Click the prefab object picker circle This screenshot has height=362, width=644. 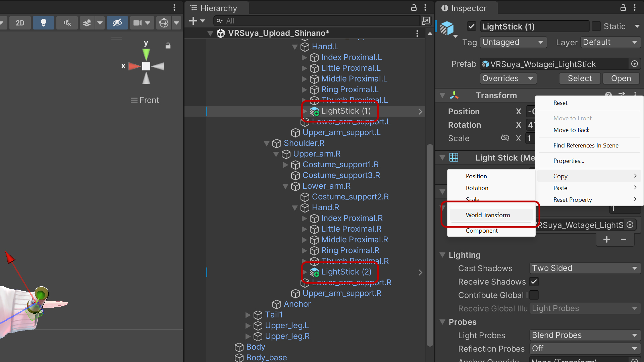coord(635,64)
